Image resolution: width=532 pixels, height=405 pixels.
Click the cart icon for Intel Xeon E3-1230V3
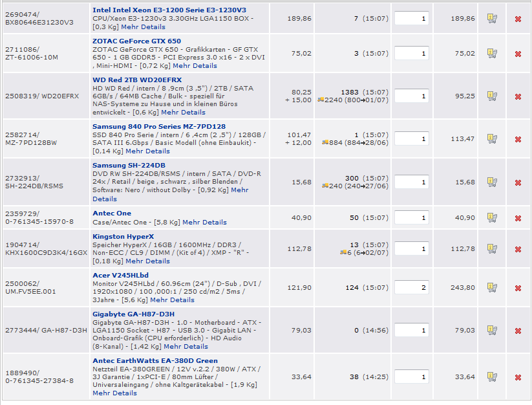(492, 18)
